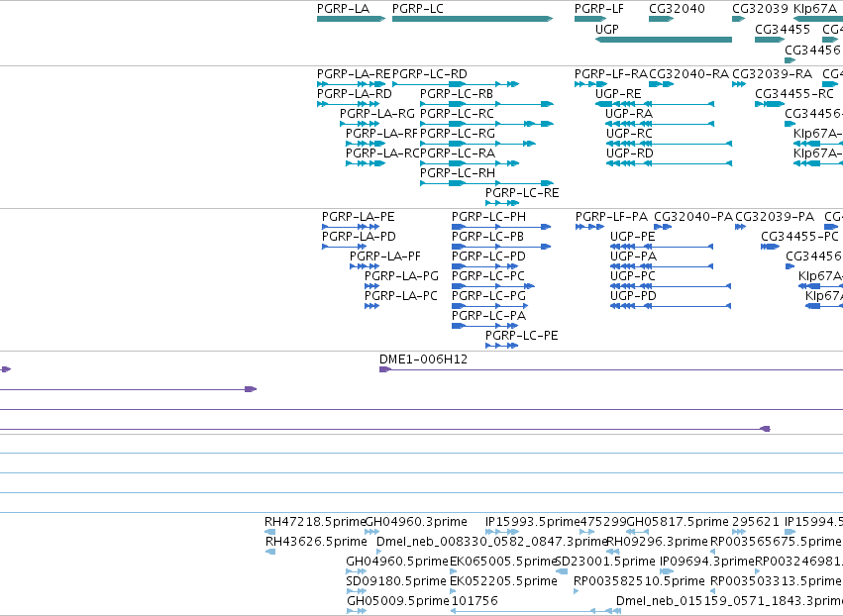Image resolution: width=843 pixels, height=616 pixels.
Task: Click the CG32039-RA transcript label
Action: pos(773,73)
